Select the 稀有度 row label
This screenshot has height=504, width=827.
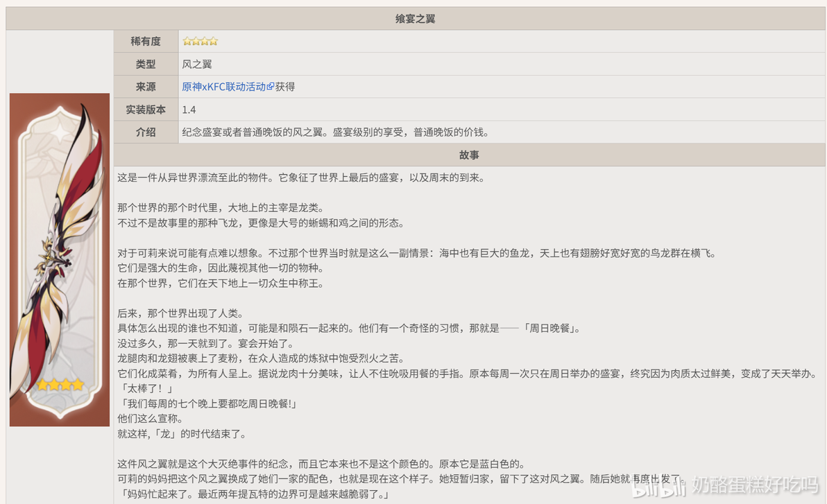(146, 42)
